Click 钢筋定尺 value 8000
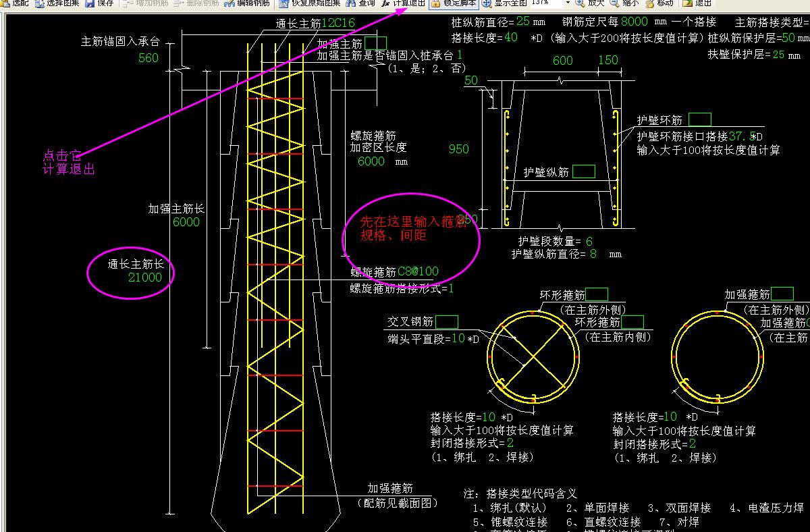810x532 pixels. pos(634,22)
